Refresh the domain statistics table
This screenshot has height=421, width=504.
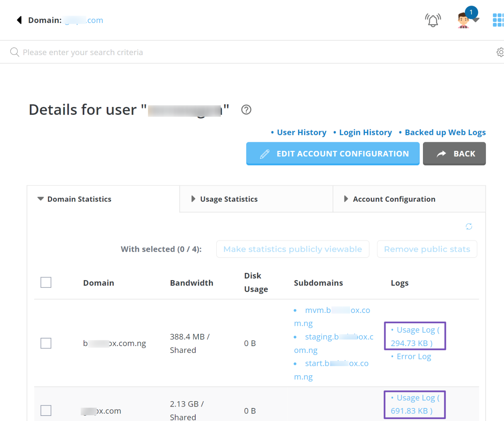[x=469, y=227]
